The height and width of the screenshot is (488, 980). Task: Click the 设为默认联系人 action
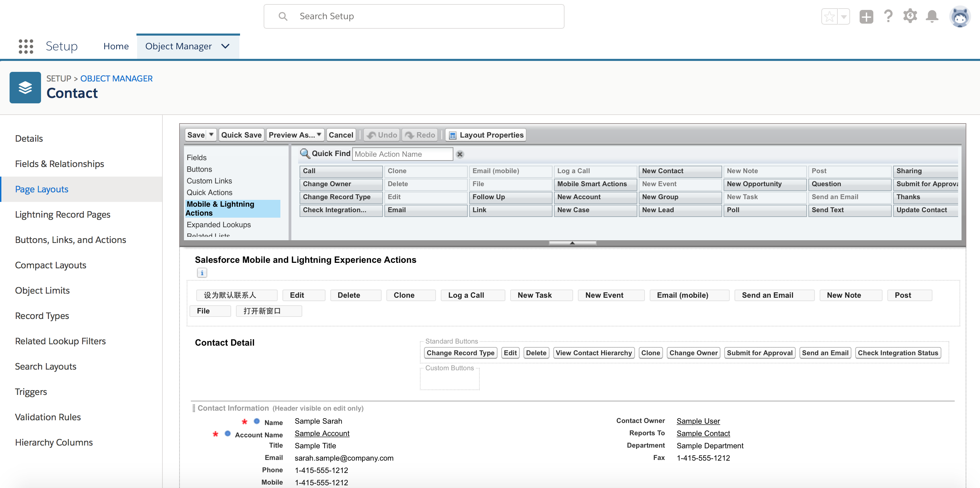[x=237, y=295]
